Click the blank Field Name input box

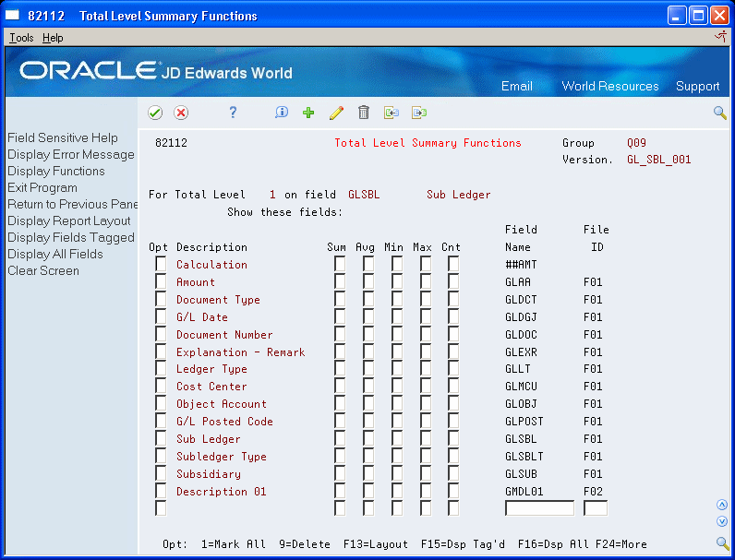[539, 508]
